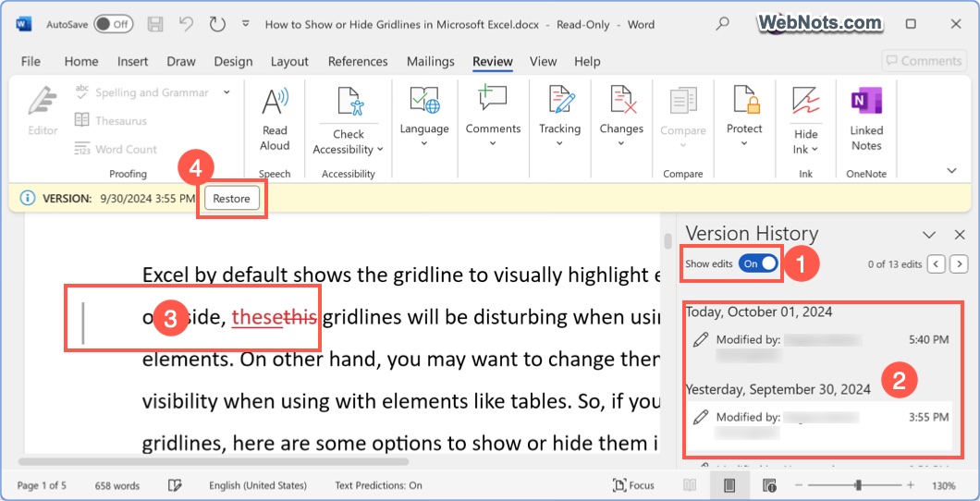Expand the Language dropdown arrow
Image resolution: width=980 pixels, height=501 pixels.
424,143
